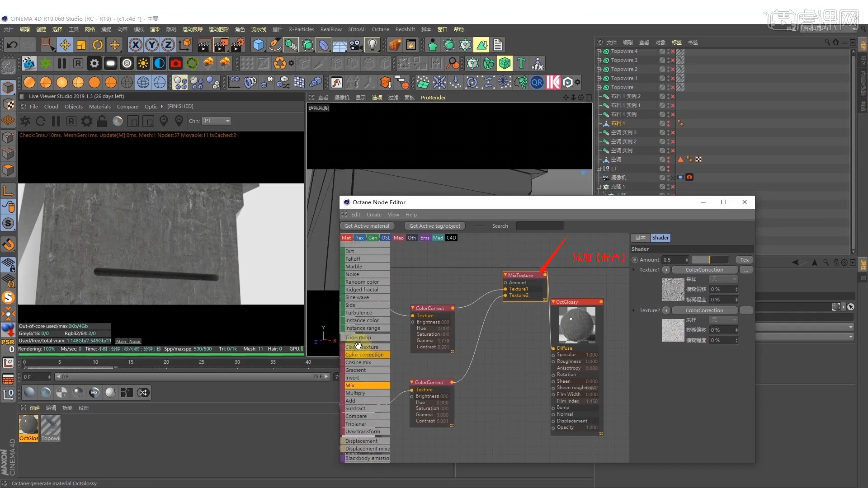Click the black gear Octane settings icon

[x=94, y=63]
